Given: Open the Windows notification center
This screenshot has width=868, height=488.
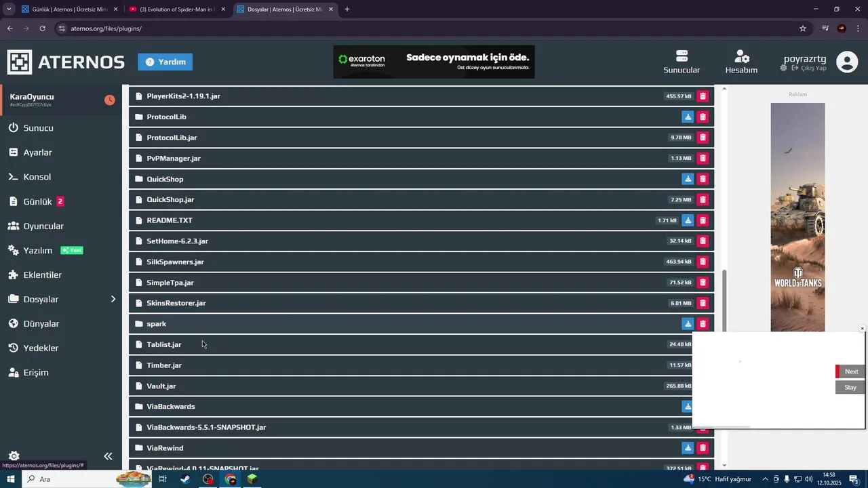Looking at the screenshot, I should tap(854, 479).
